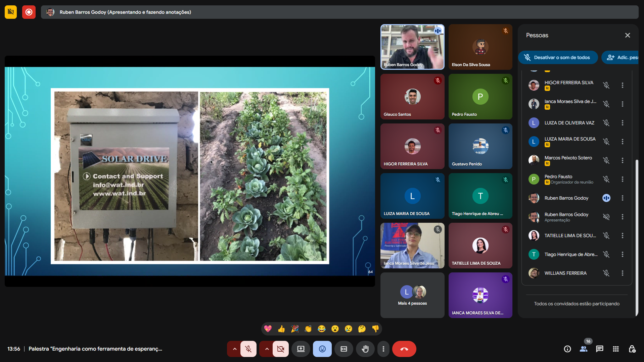Leave the call with hang-up button
644x362 pixels.
coord(404,349)
